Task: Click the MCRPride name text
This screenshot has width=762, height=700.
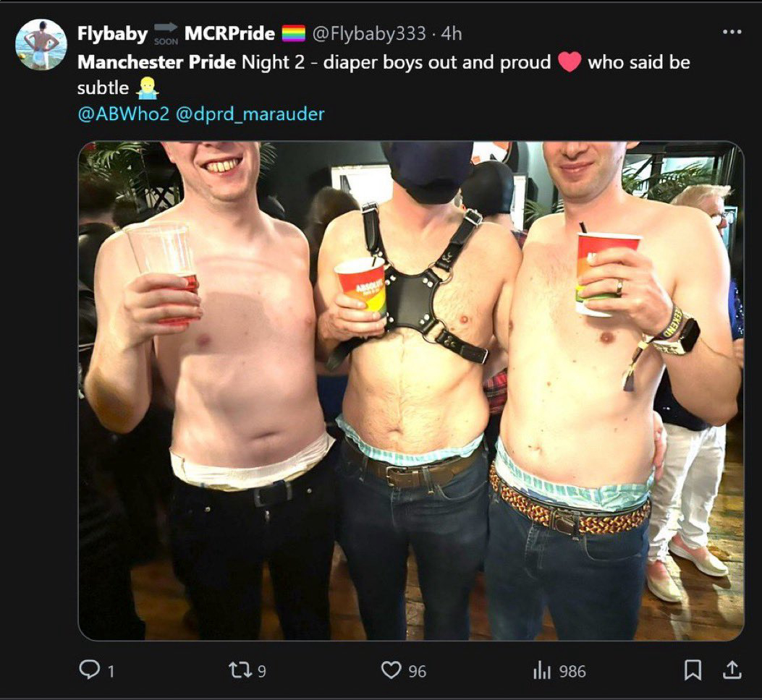Action: pos(229,33)
